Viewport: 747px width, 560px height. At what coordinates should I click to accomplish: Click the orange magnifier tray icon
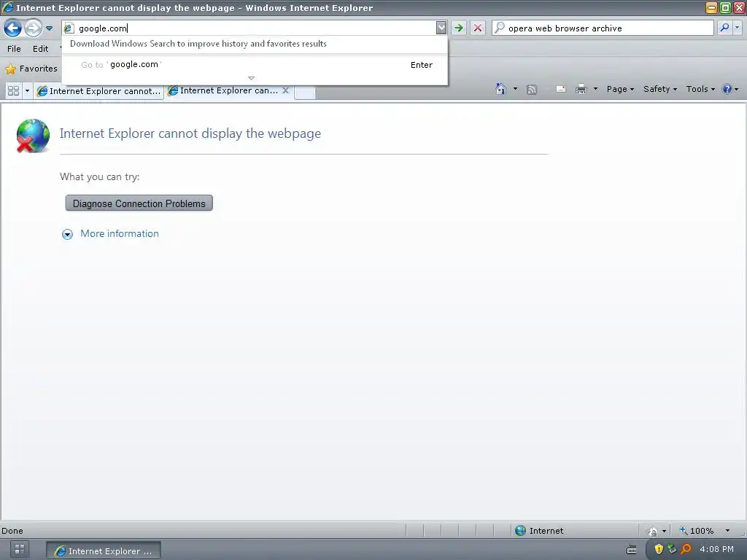686,549
